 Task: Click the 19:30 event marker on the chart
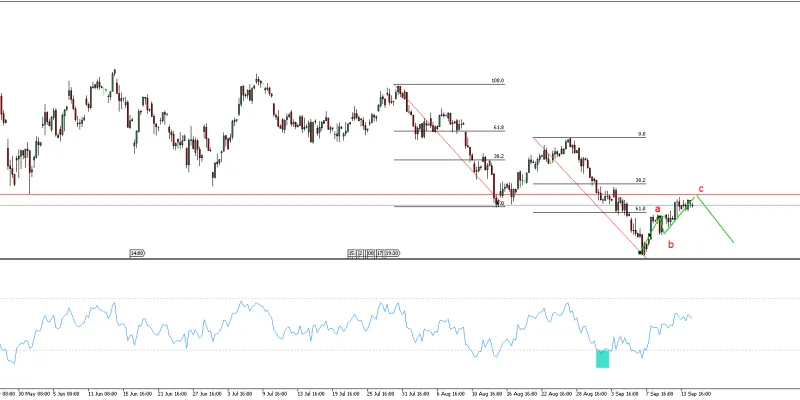(x=391, y=253)
